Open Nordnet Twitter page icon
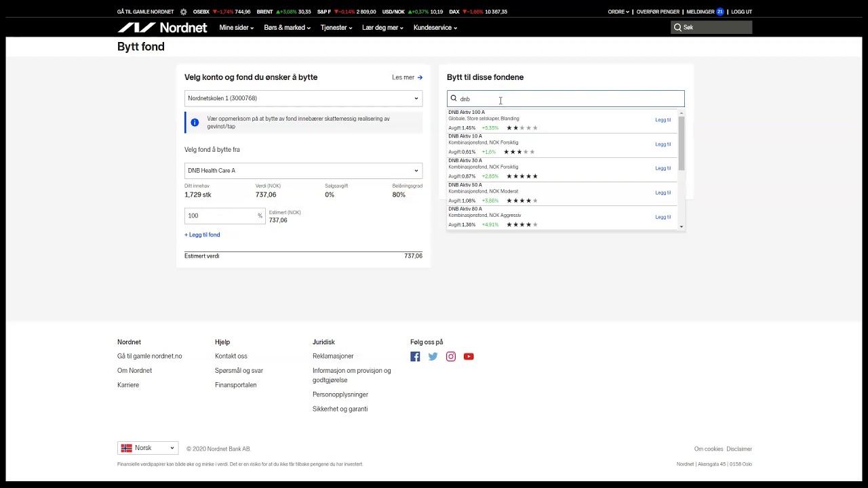The image size is (868, 488). pyautogui.click(x=433, y=357)
